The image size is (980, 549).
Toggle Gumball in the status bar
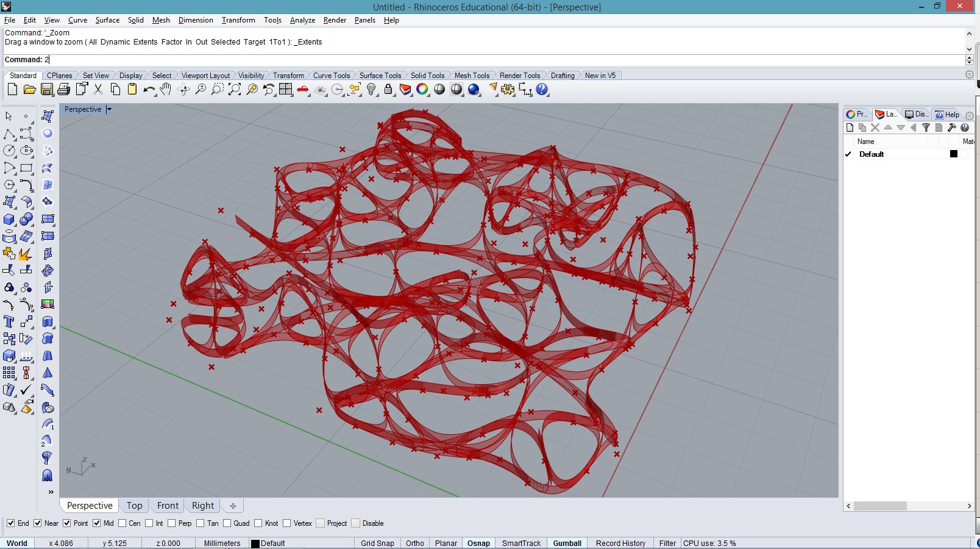point(567,543)
